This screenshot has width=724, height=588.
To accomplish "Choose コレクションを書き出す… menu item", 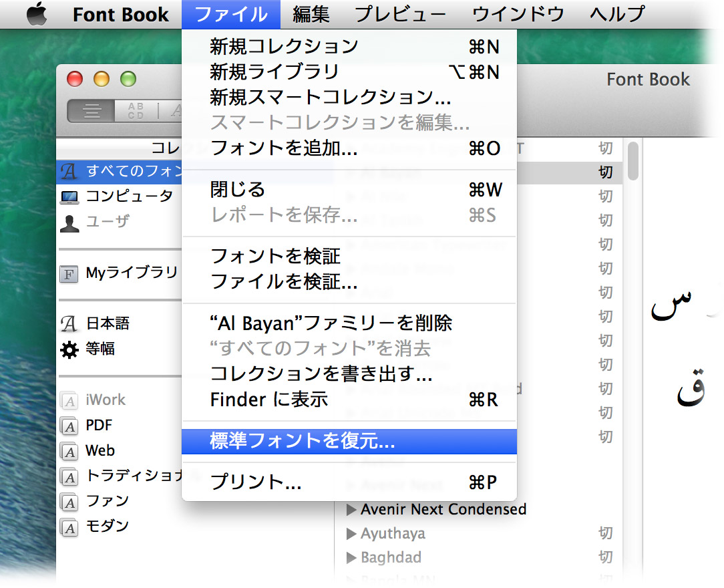I will [349, 374].
